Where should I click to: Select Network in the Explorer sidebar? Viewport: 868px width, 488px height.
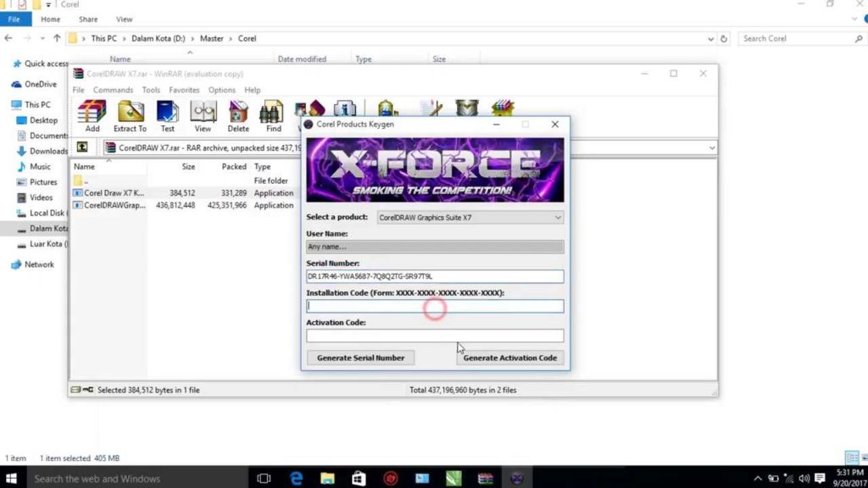click(x=33, y=264)
